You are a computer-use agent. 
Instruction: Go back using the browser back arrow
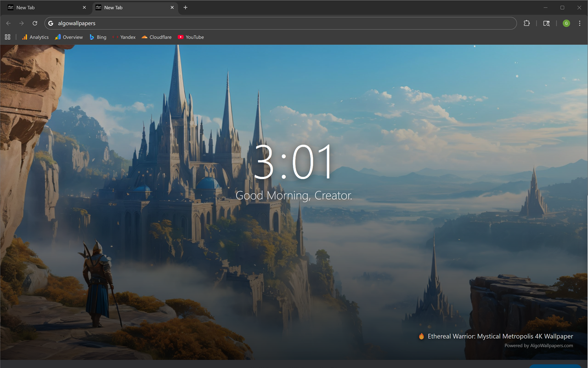(x=8, y=23)
